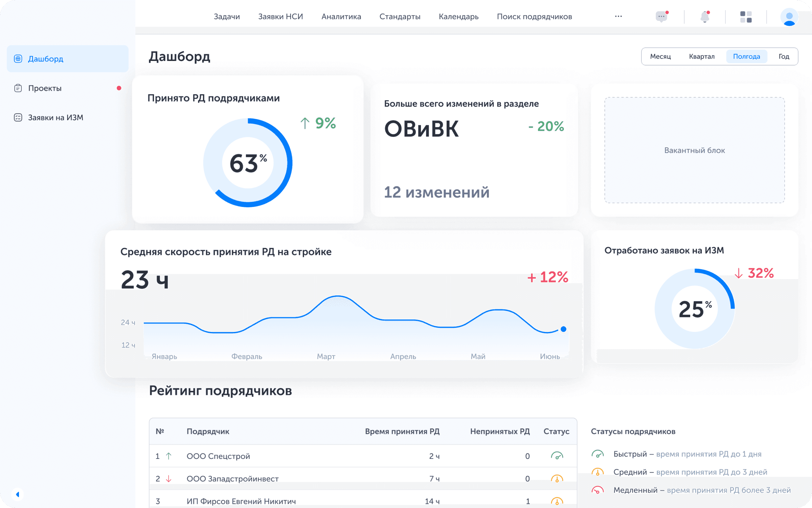Open the apps grid icon
Viewport: 812px width, 508px height.
coord(746,17)
